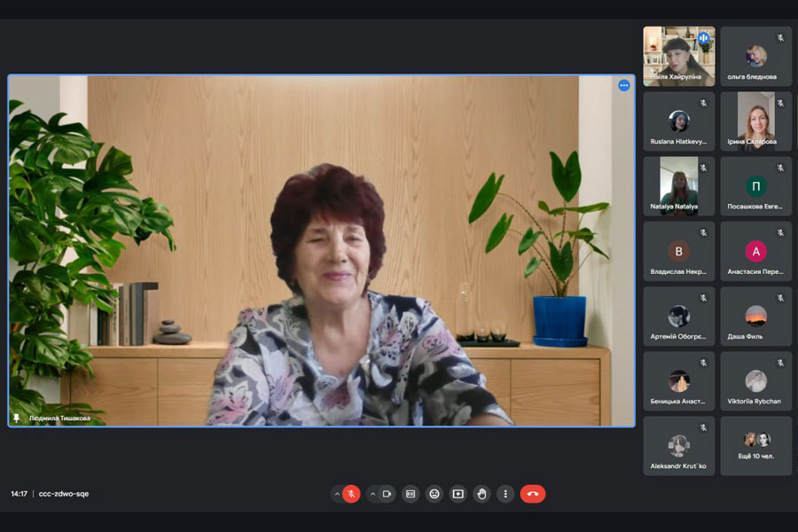Screen dimensions: 798x532
Task: Click muted mic icon on Ірина Склярова tile
Action: 780,103
